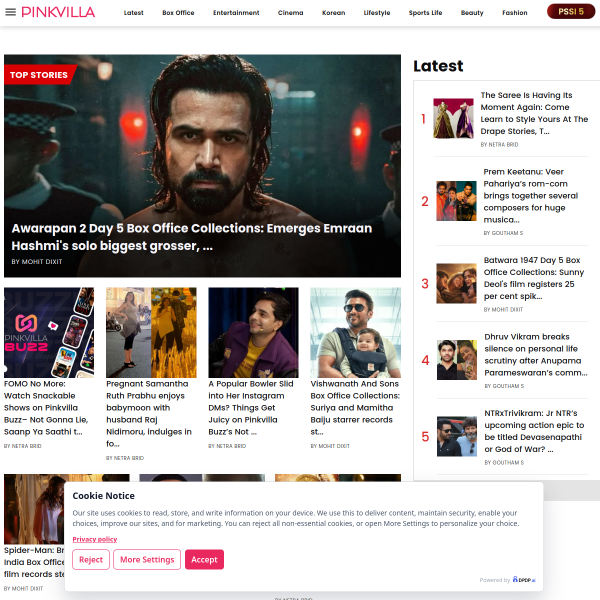The height and width of the screenshot is (600, 600).
Task: Open the hamburger menu icon
Action: tap(11, 12)
